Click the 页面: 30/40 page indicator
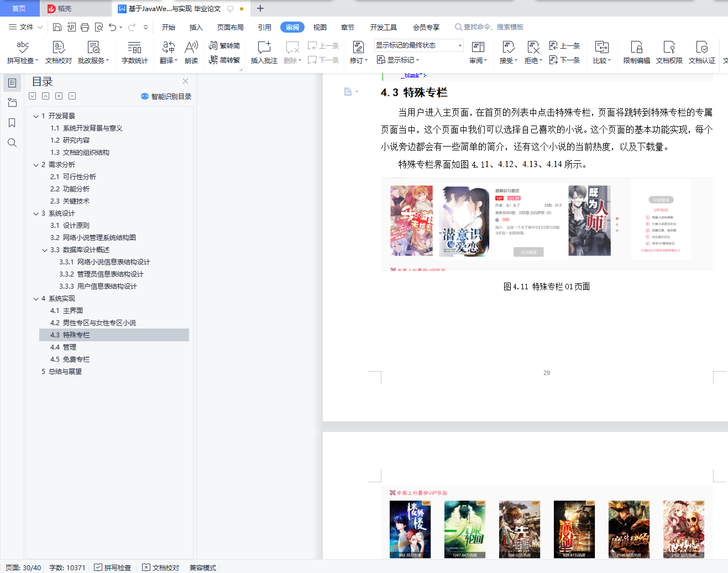Image resolution: width=728 pixels, height=573 pixels. [x=23, y=567]
